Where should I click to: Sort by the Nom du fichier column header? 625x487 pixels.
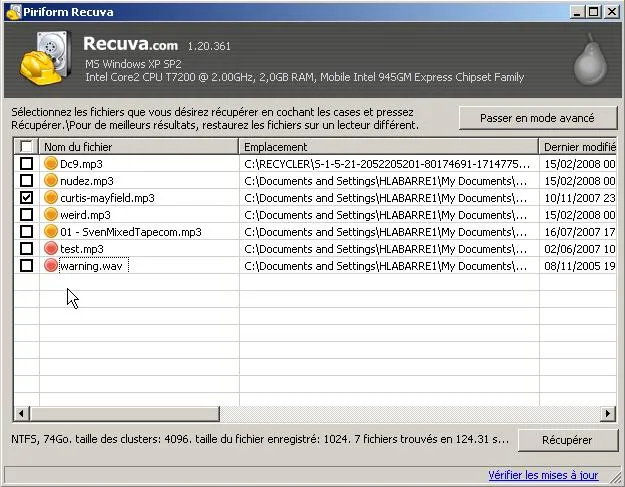139,147
